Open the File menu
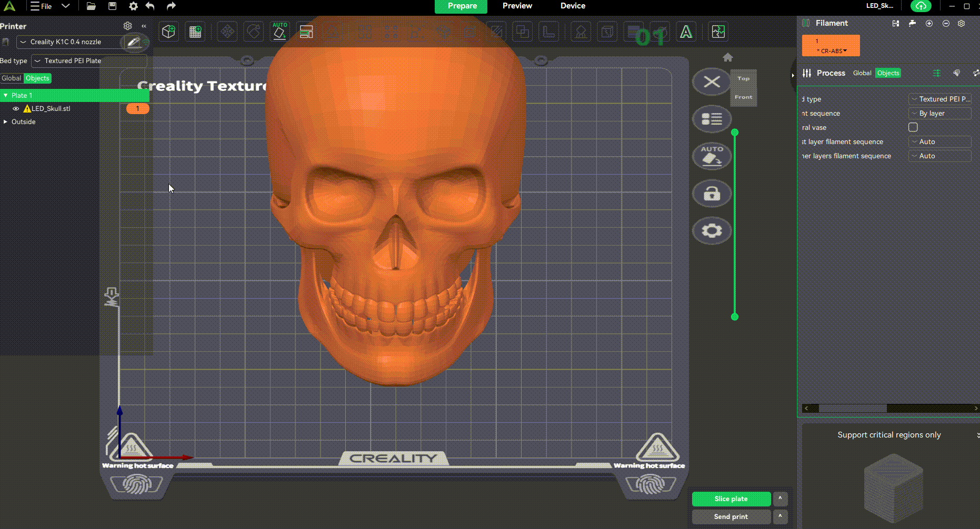Screen dimensions: 980x529 [x=41, y=6]
